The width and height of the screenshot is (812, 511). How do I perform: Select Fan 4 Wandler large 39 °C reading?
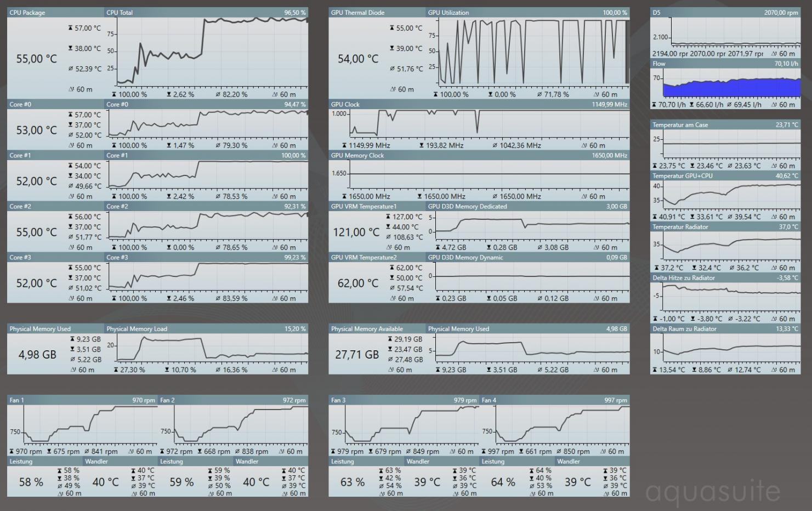point(578,482)
